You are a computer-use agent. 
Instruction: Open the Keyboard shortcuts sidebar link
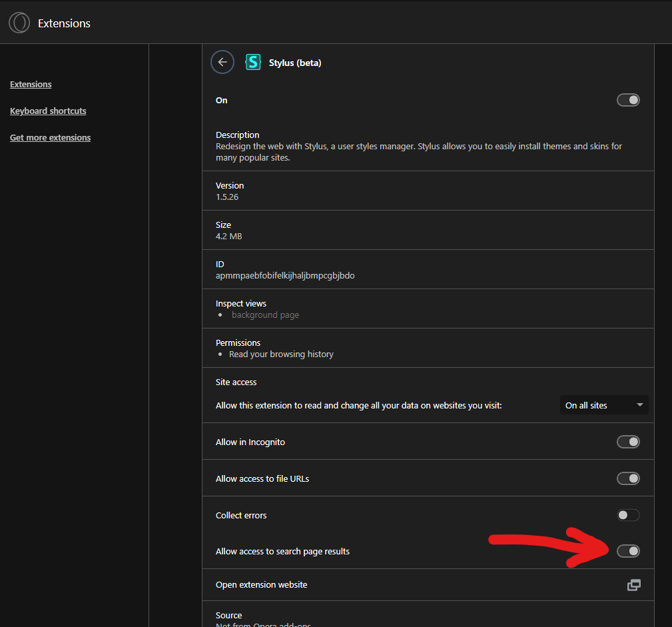(48, 111)
